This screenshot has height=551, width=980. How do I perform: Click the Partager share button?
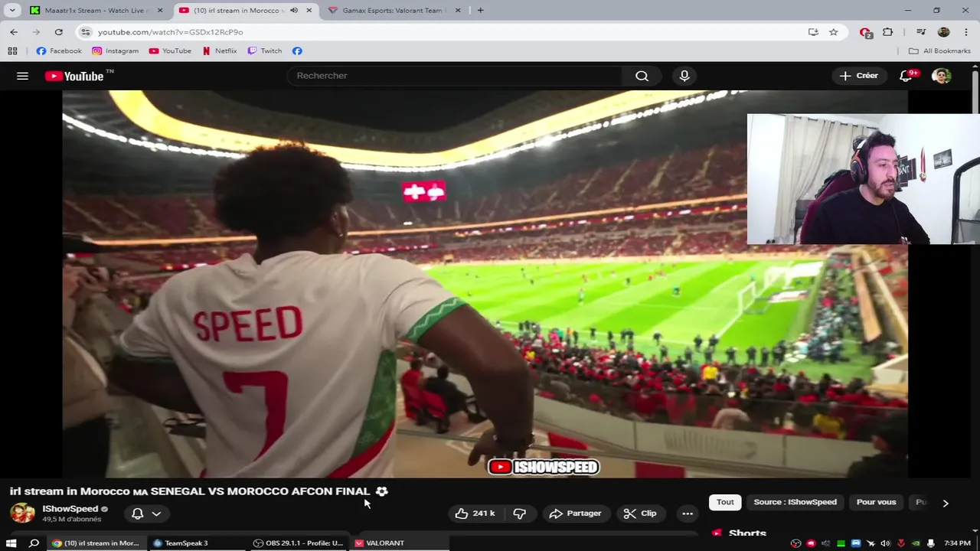tap(575, 514)
